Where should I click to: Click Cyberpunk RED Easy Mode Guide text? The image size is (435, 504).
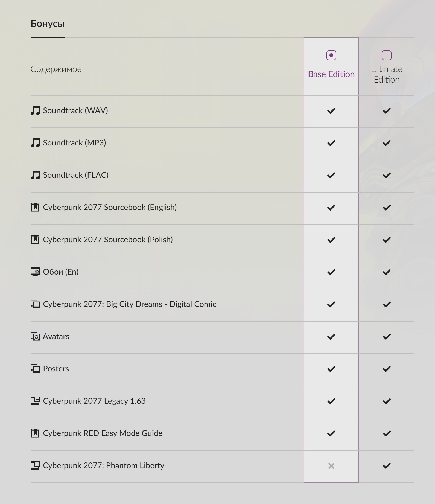103,433
